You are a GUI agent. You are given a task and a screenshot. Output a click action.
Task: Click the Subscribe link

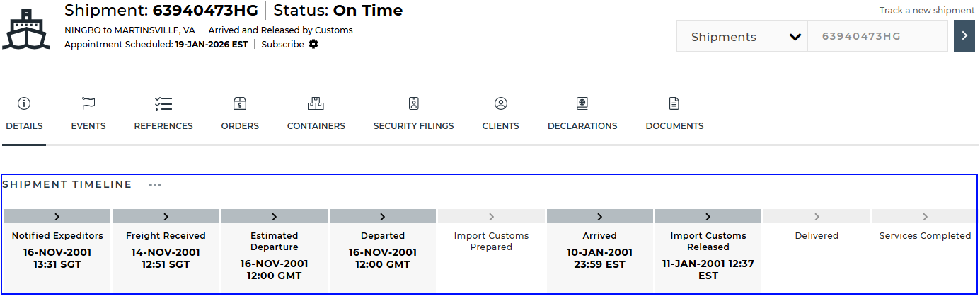282,45
